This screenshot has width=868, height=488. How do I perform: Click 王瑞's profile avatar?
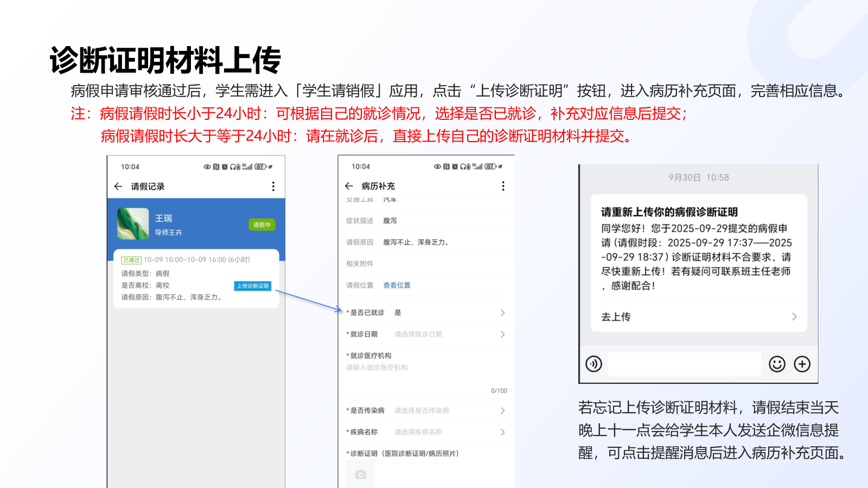pyautogui.click(x=133, y=224)
